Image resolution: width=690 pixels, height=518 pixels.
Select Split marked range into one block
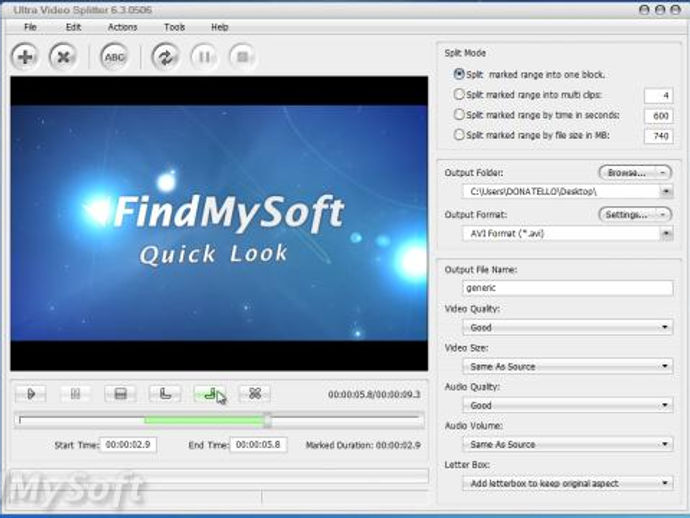(x=529, y=74)
